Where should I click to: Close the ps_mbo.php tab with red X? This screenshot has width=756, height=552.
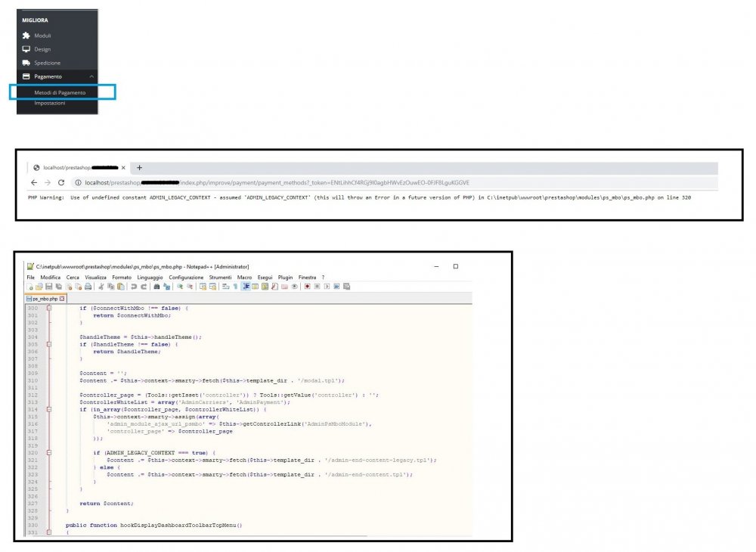[62, 299]
